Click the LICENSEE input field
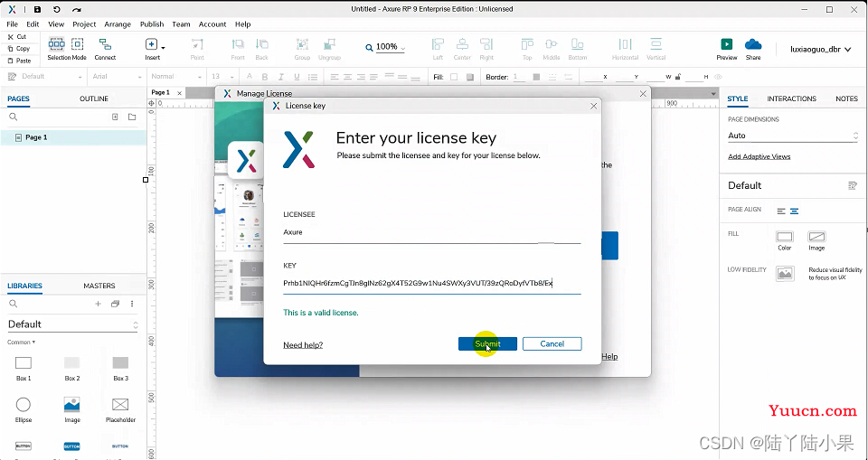 [432, 232]
